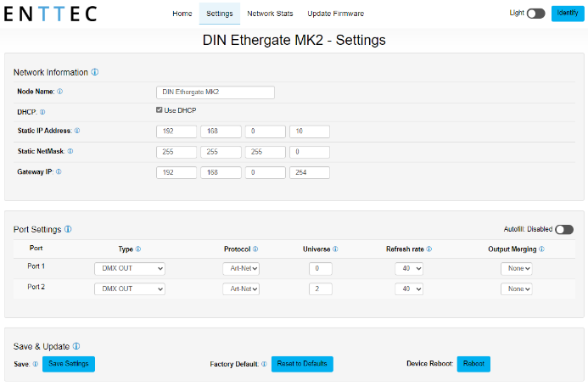588x386 pixels.
Task: Click Port 2 Universe field
Action: tap(321, 288)
